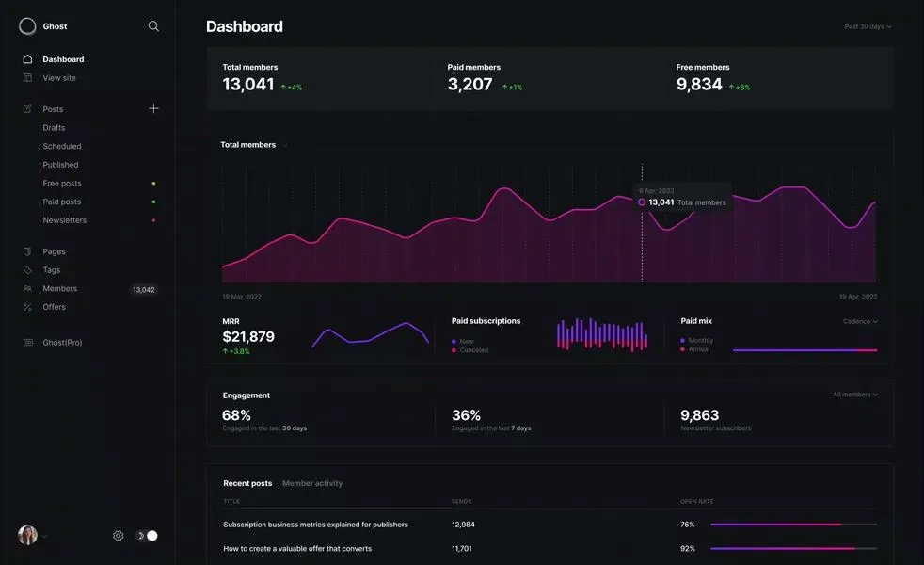Open the Members section in sidebar
Screen dimensions: 924x565
[x=59, y=289]
